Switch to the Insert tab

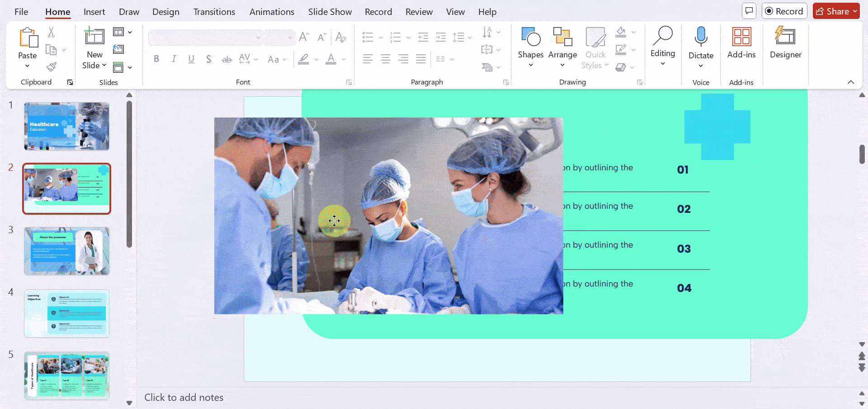click(94, 12)
